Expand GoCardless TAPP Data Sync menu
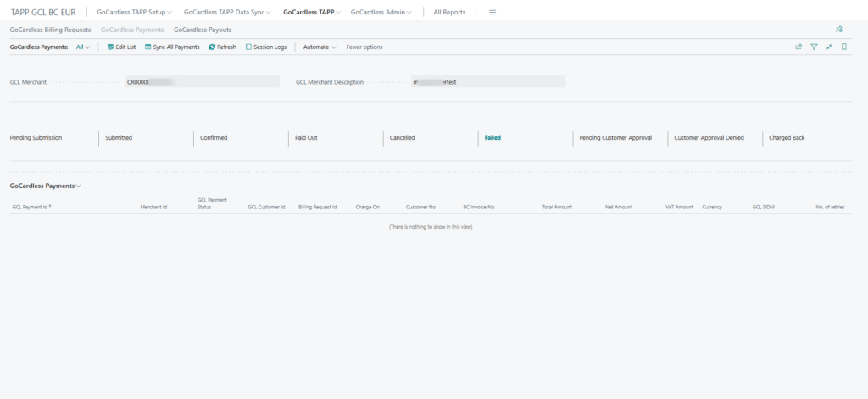The width and height of the screenshot is (868, 399). tap(227, 13)
